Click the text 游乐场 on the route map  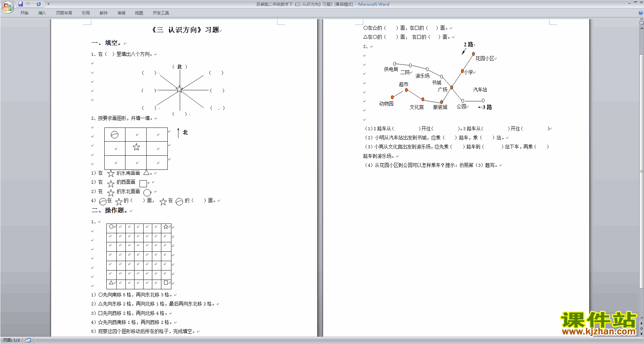click(x=422, y=76)
